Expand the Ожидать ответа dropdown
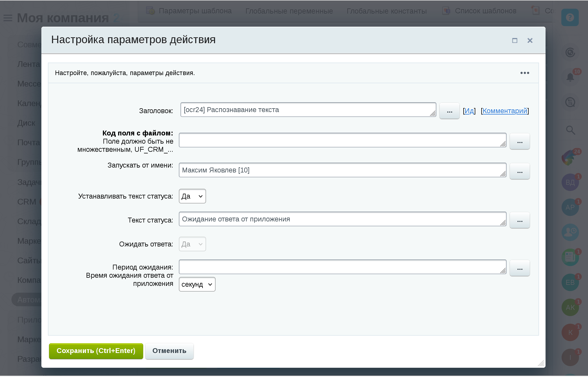Image resolution: width=588 pixels, height=377 pixels. coord(192,244)
